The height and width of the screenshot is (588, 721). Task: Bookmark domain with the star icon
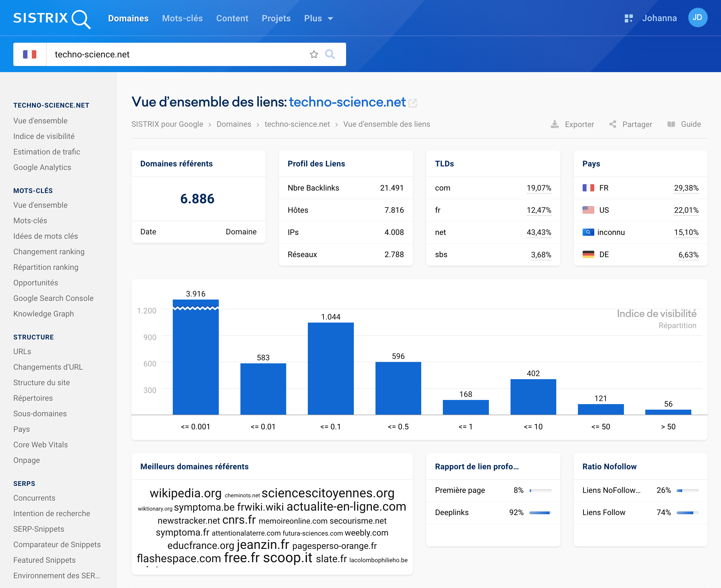pos(314,54)
